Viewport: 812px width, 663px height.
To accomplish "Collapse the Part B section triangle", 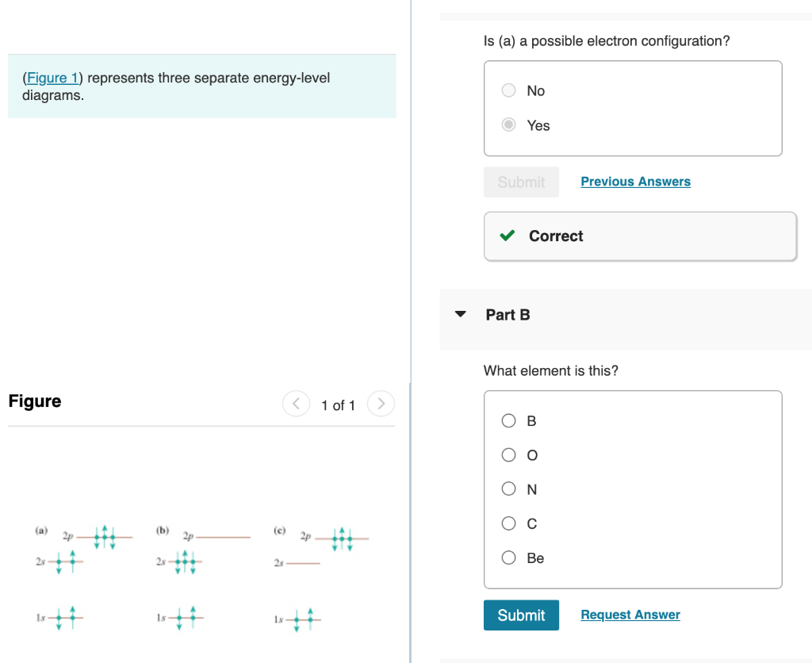I will pos(461,314).
